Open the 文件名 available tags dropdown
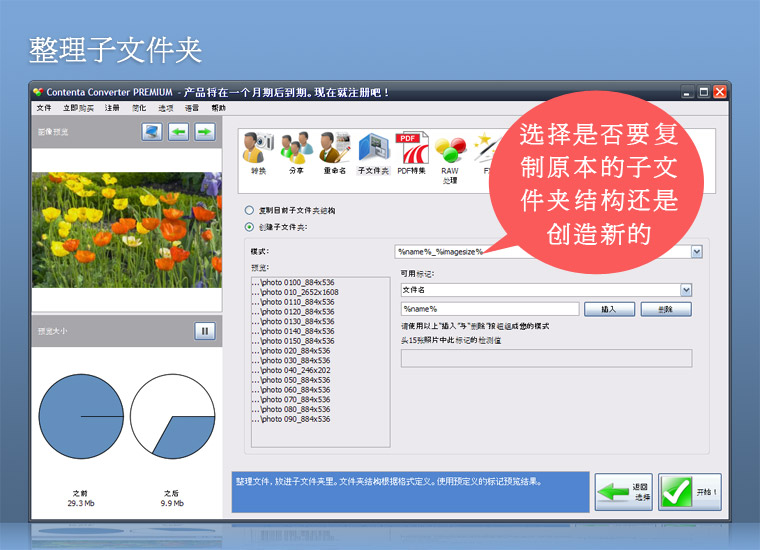Image resolution: width=760 pixels, height=550 pixels. (x=686, y=290)
